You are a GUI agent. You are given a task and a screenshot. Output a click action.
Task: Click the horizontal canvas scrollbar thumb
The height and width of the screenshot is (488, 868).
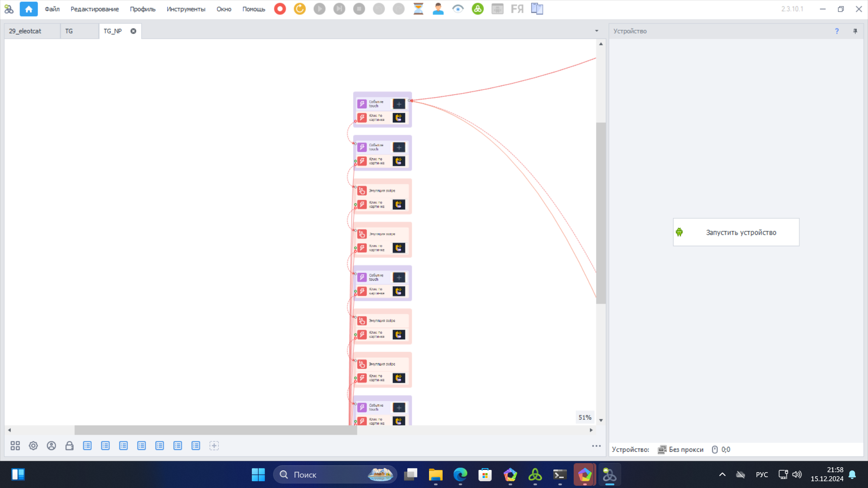[216, 430]
